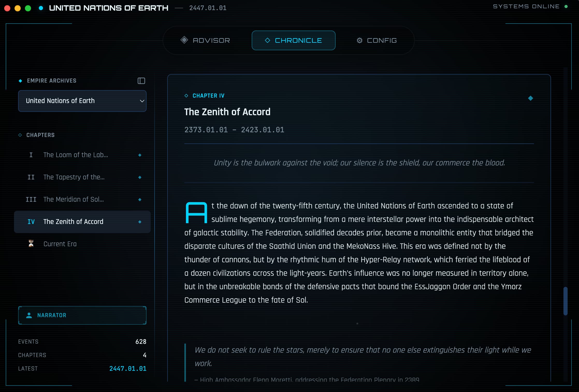Toggle the marker beside The Meridian of Sol
The height and width of the screenshot is (392, 579).
click(140, 199)
